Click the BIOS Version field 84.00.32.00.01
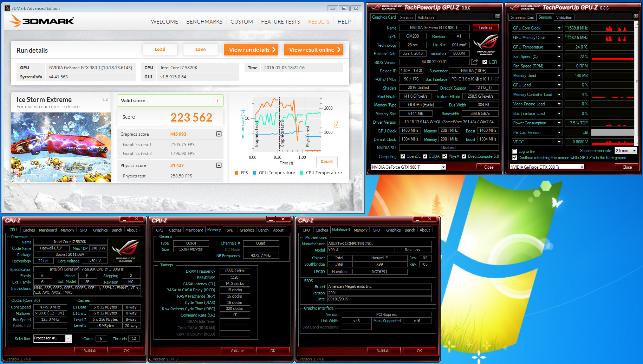 point(434,62)
